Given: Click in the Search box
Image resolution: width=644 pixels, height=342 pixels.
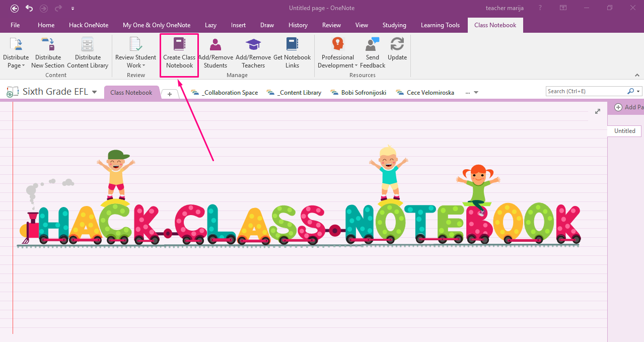Looking at the screenshot, I should click(586, 91).
